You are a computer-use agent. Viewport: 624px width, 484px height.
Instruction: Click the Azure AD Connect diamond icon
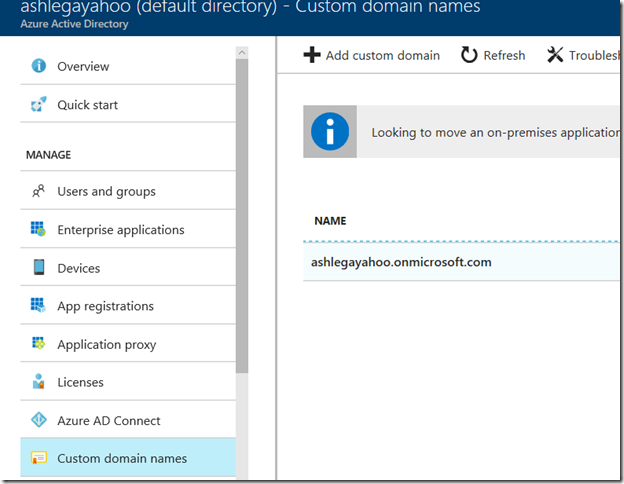point(39,420)
